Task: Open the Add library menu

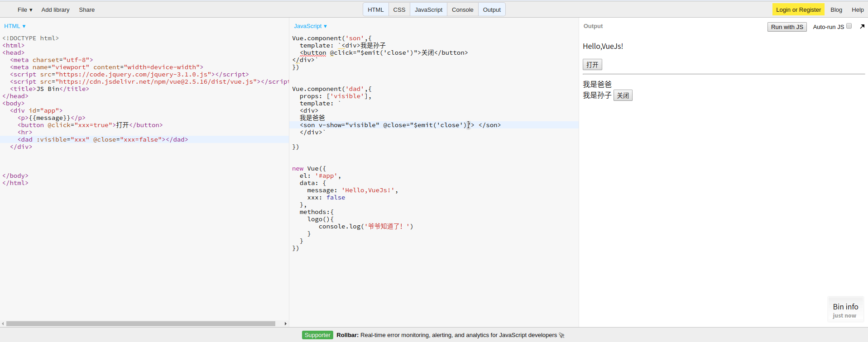Action: 55,9
